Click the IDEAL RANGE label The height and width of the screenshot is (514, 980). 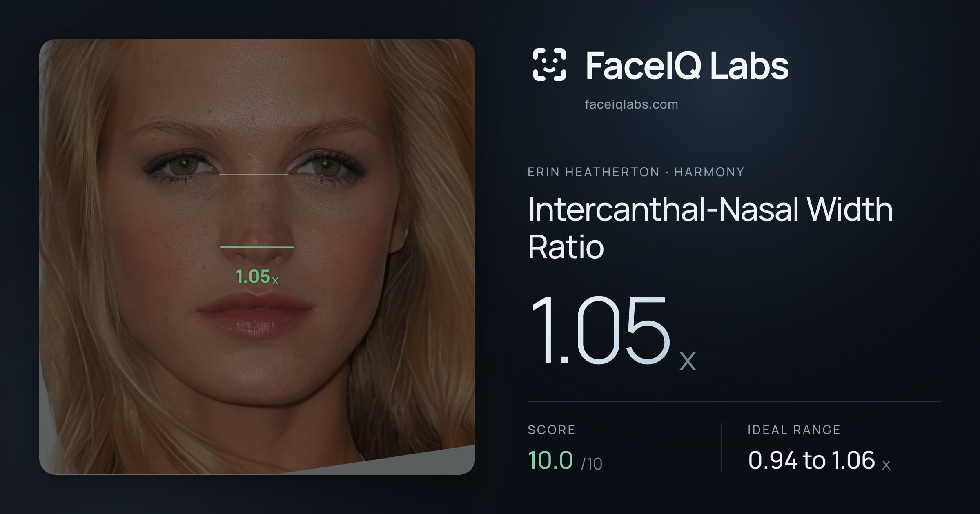[794, 430]
